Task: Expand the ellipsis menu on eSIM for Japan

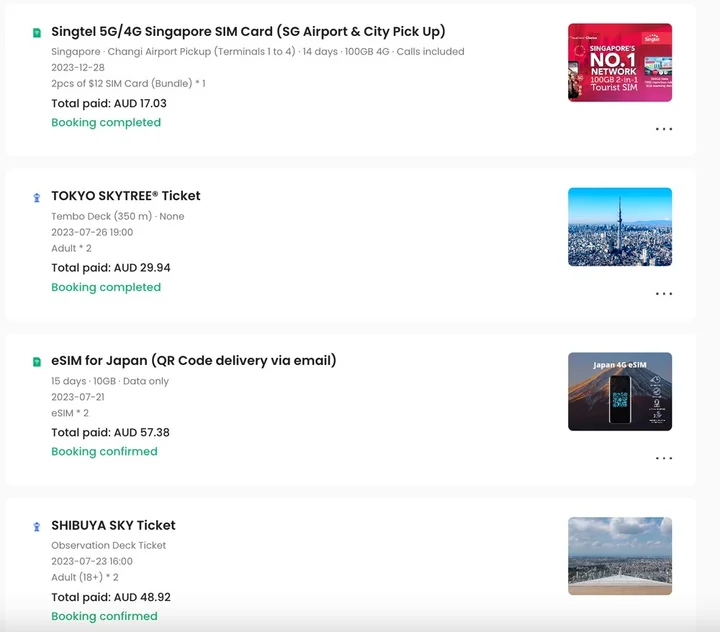Action: 663,458
